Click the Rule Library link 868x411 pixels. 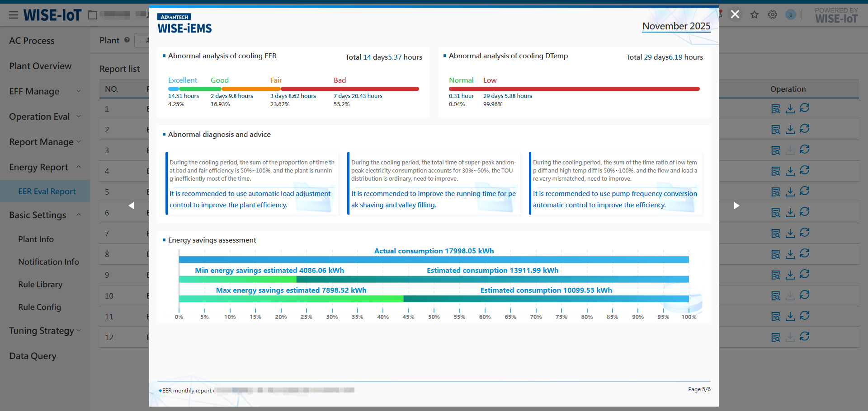coord(40,285)
